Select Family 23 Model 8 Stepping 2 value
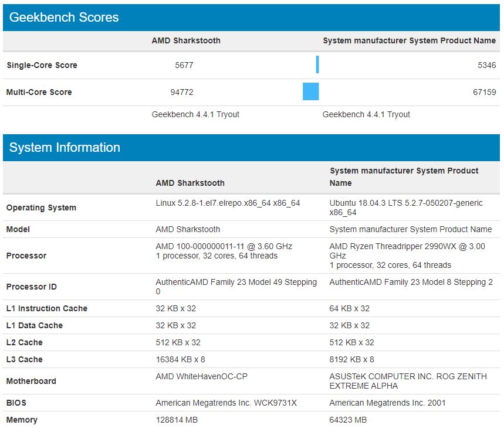The image size is (504, 432). pos(411,282)
